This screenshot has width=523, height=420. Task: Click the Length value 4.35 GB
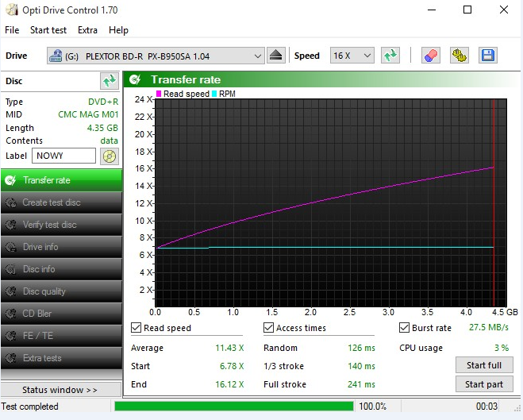point(102,128)
